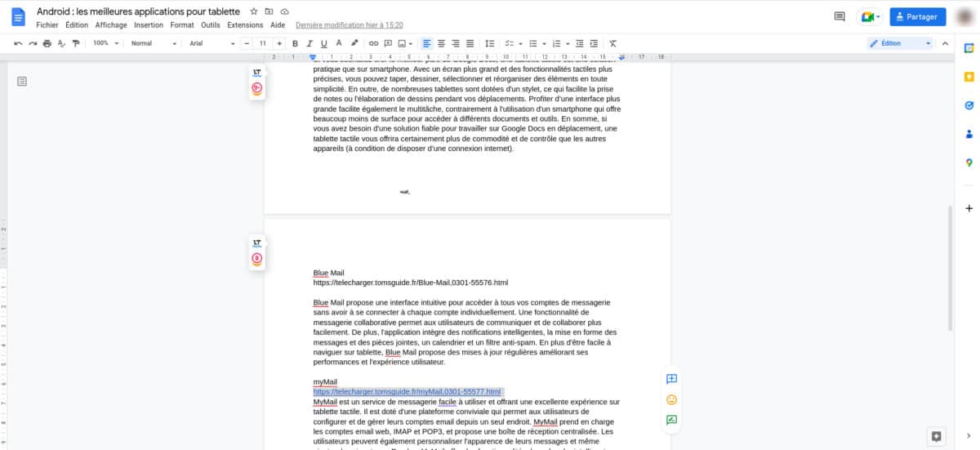Open the Insertion menu
The width and height of the screenshot is (980, 450).
149,25
